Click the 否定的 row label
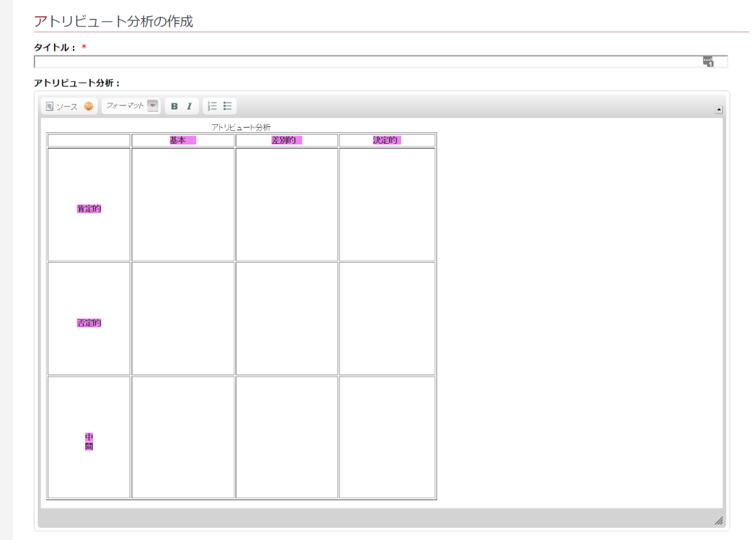756x540 pixels. (89, 323)
